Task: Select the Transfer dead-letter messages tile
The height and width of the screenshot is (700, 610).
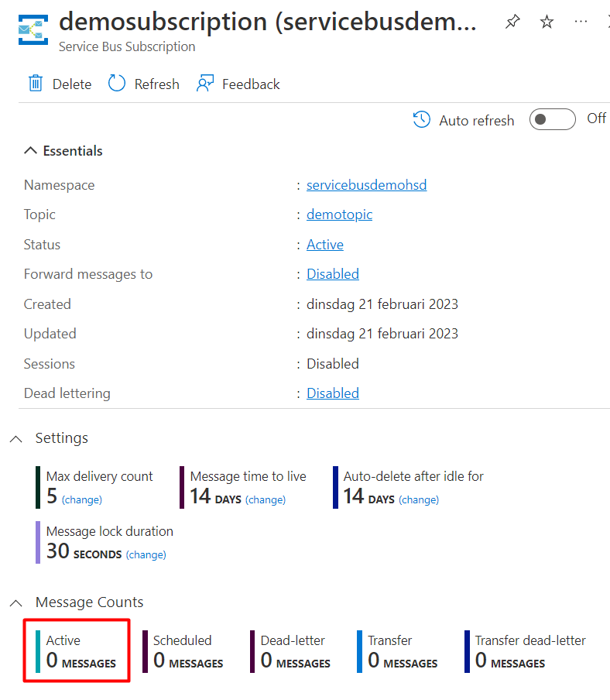Action: click(x=525, y=651)
